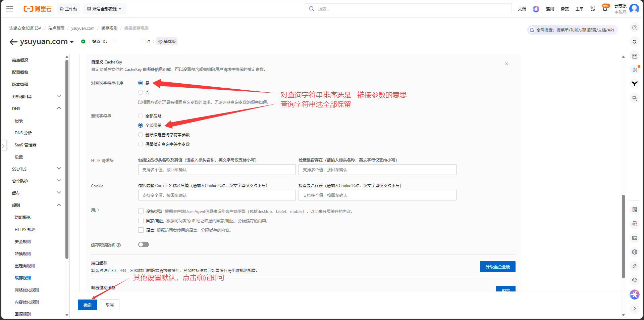Screen dimensions: 644x320
Task: Open notifications bell with 99+ badge
Action: click(x=605, y=8)
